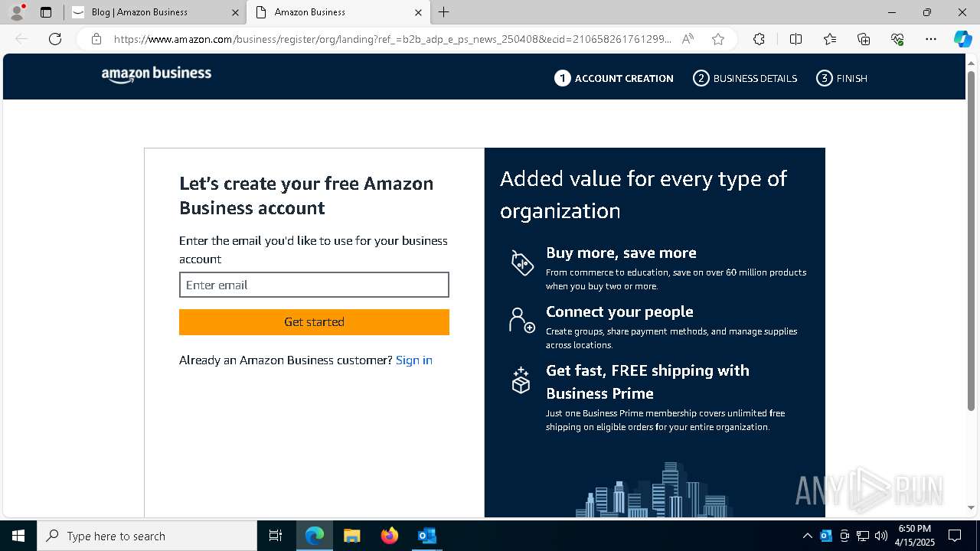View site information lock icon
This screenshot has height=551, width=980.
coord(96,39)
